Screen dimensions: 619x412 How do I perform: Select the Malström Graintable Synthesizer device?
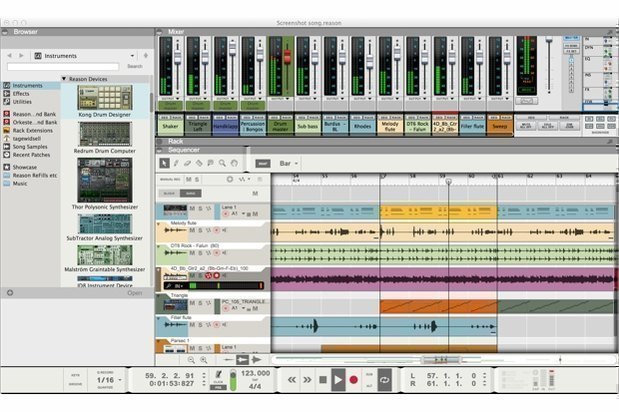coord(105,258)
